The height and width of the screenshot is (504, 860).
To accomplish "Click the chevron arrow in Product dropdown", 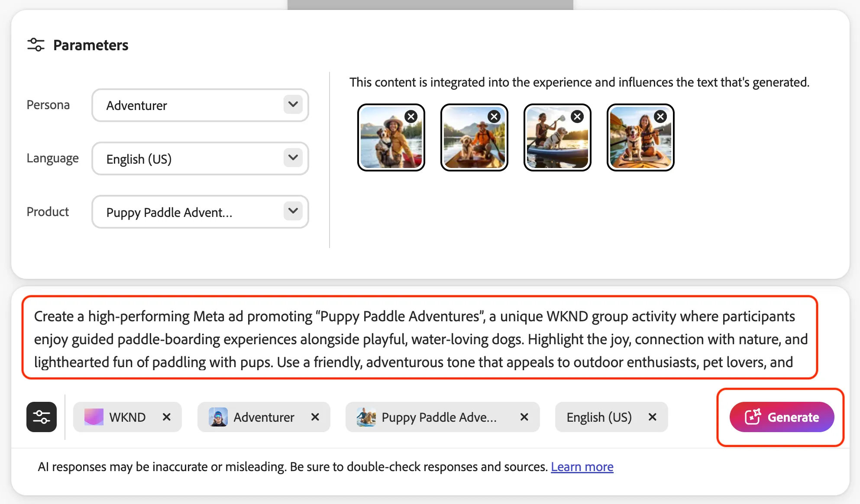I will click(x=293, y=211).
